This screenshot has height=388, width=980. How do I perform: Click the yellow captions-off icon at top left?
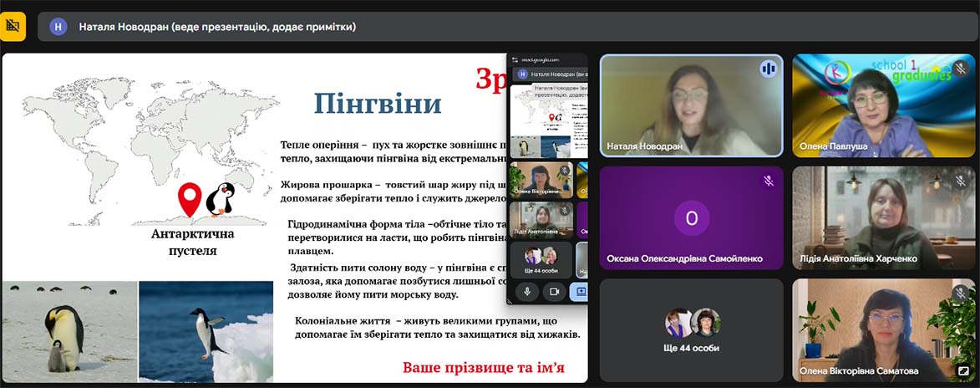tap(13, 26)
